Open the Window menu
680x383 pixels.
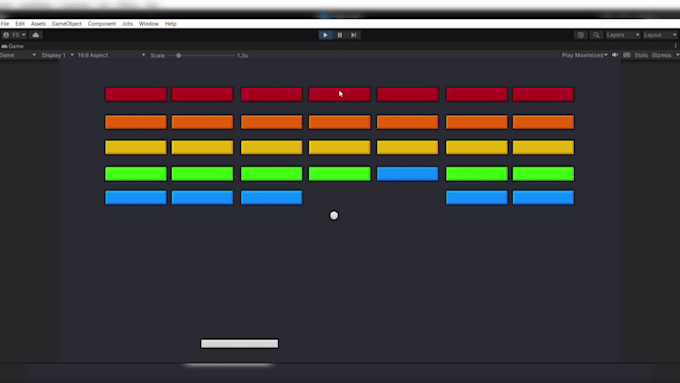click(x=149, y=24)
